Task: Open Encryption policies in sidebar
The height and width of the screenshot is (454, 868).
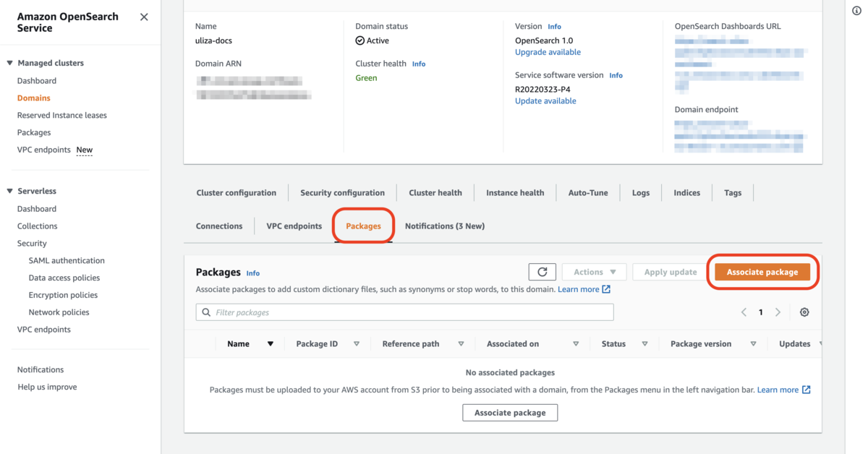Action: coord(64,296)
